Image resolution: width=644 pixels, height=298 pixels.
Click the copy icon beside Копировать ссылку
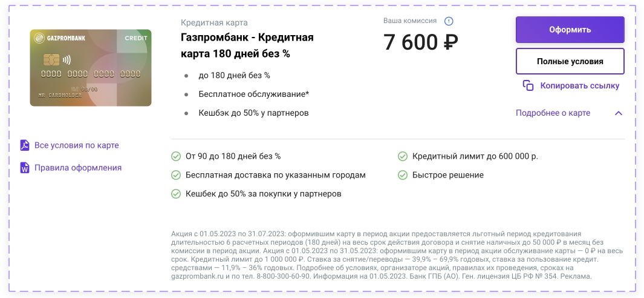(528, 85)
